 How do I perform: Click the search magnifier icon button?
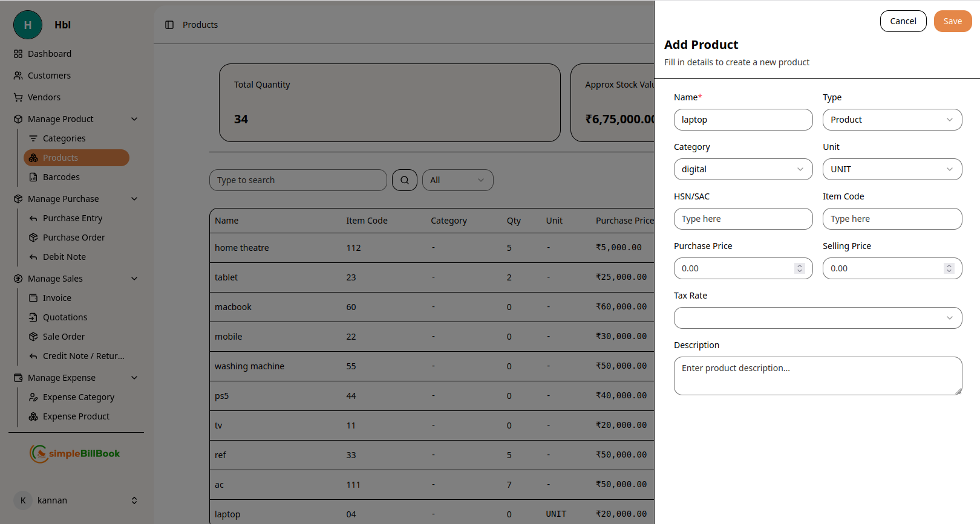point(404,180)
